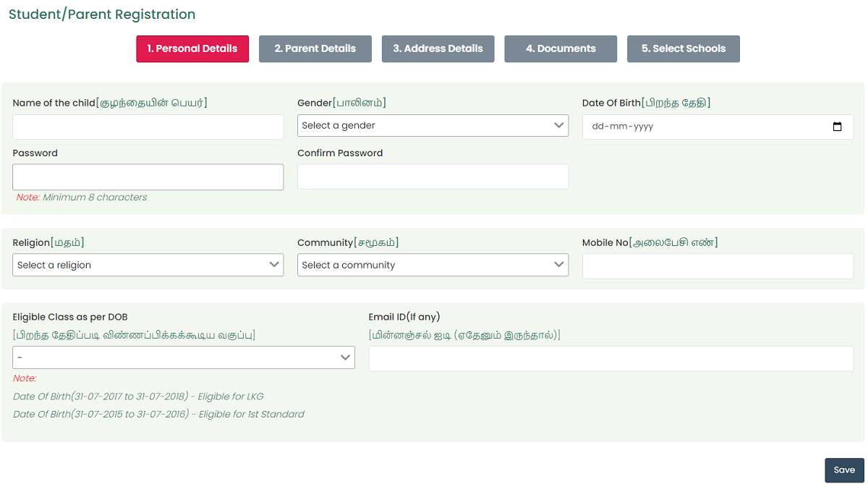The height and width of the screenshot is (484, 868).
Task: Click the Community dropdown chevron arrow
Action: pyautogui.click(x=559, y=265)
